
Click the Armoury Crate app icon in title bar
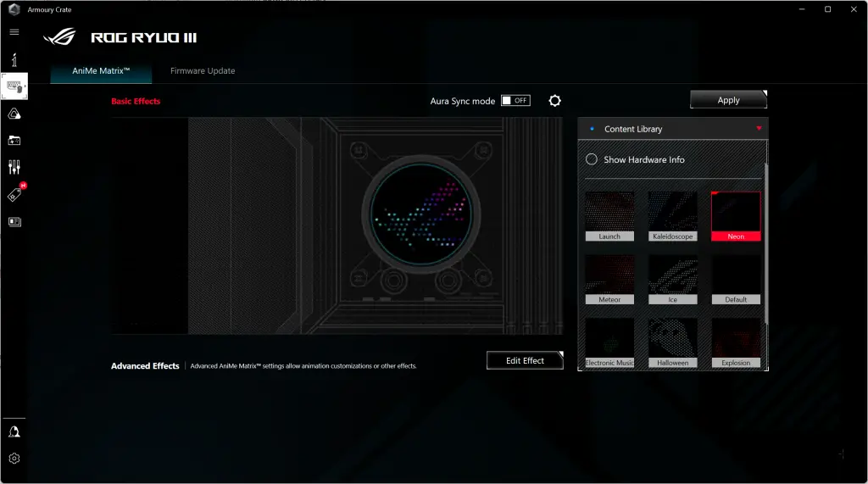click(x=14, y=9)
